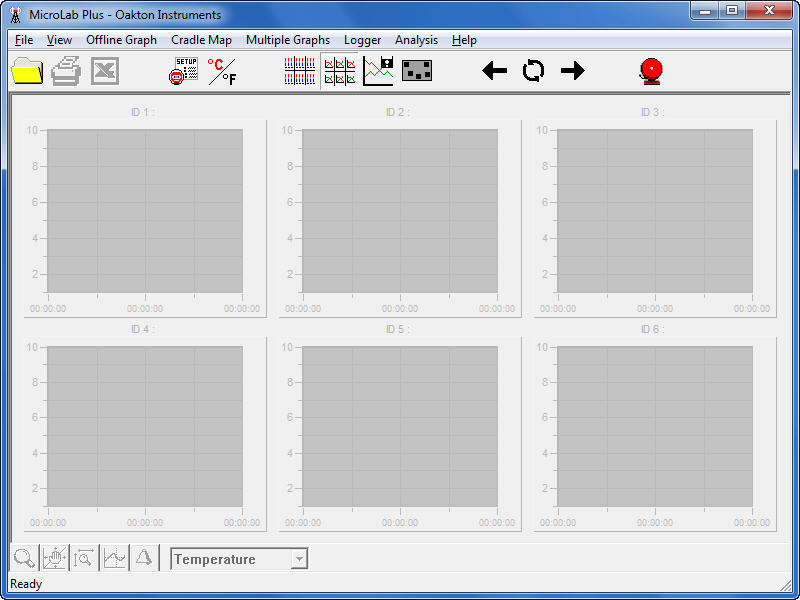
Task: Open file with the yellow folder icon
Action: [27, 70]
